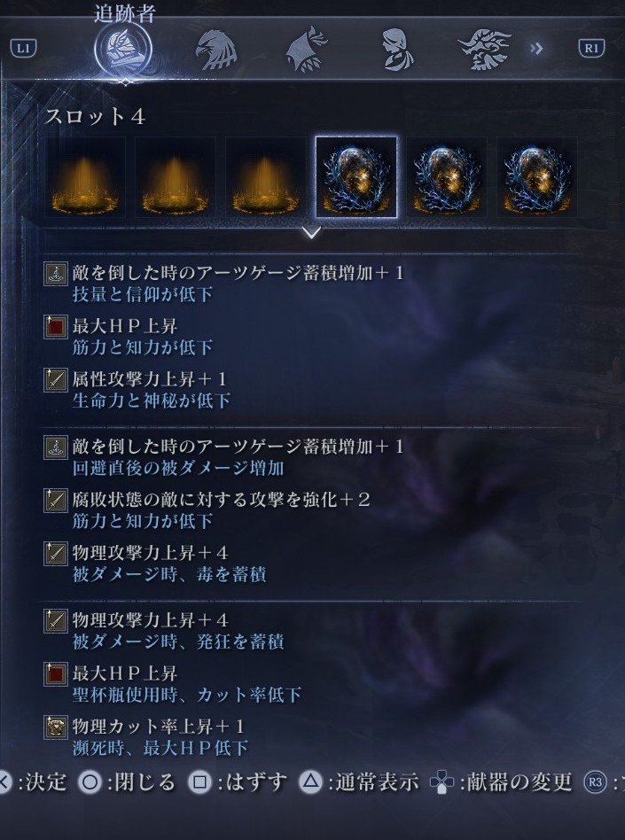This screenshot has width=625, height=840.
Task: Click the red 最大HP上昇 effect icon in first group
Action: (x=56, y=326)
